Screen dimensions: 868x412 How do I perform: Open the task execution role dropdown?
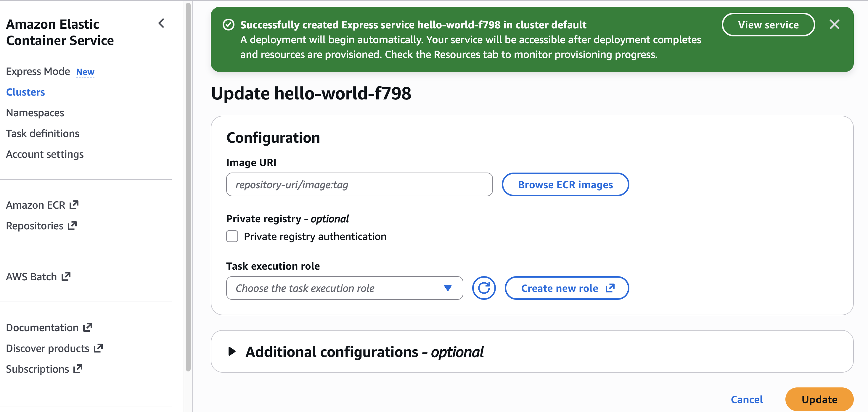[x=344, y=288]
